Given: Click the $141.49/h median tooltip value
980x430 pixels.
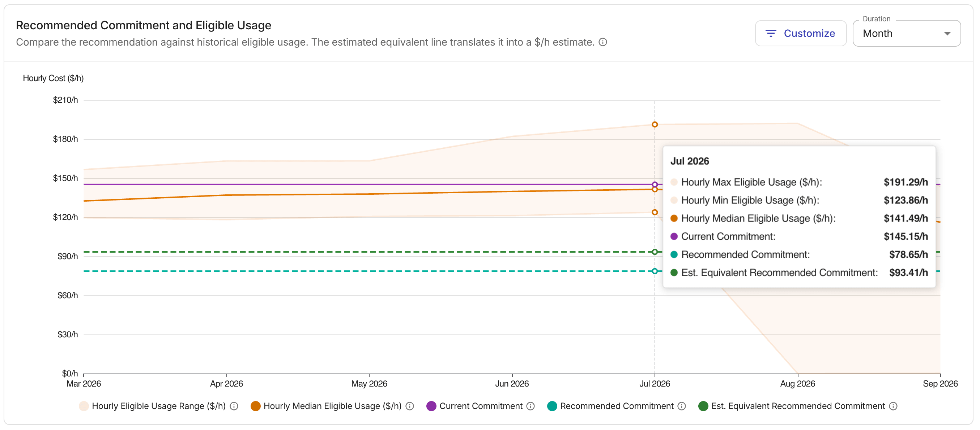Looking at the screenshot, I should [906, 219].
